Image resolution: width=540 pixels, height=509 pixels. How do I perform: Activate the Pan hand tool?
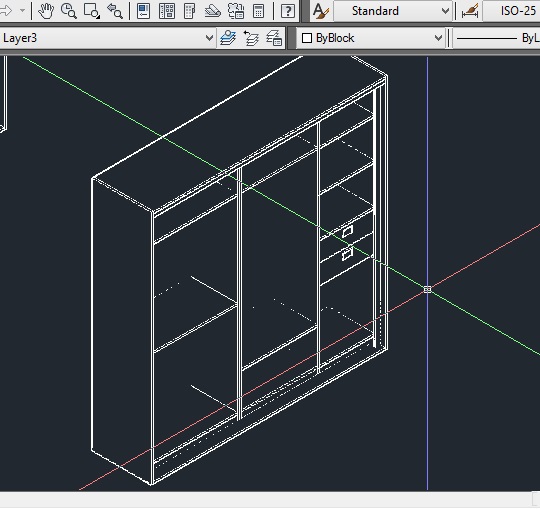pyautogui.click(x=46, y=11)
